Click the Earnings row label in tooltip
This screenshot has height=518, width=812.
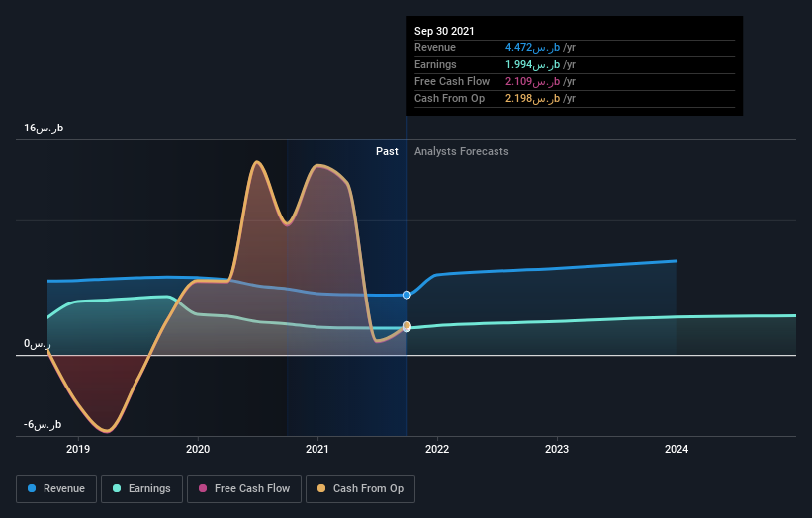435,64
